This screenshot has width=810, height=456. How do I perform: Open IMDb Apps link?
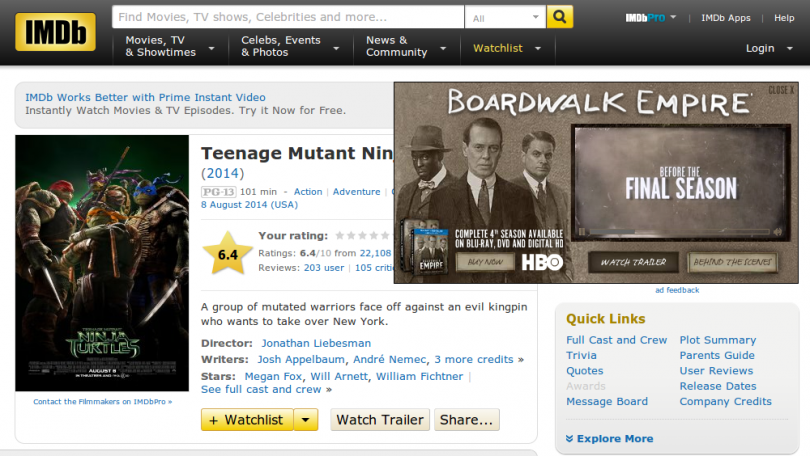point(725,18)
